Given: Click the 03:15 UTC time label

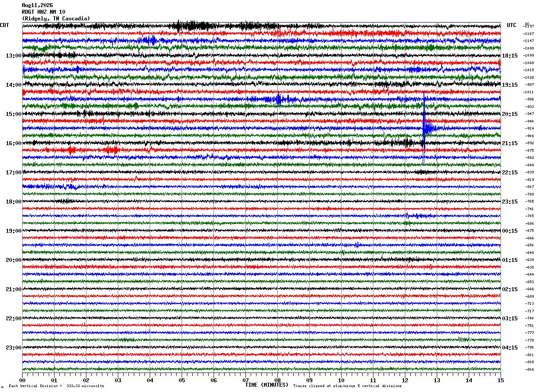Looking at the screenshot, I should 510,319.
